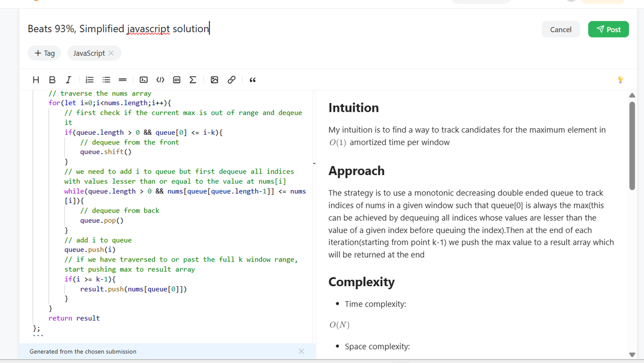This screenshot has width=644, height=363.
Task: Insert a blockquote with the quote icon
Action: [x=252, y=79]
